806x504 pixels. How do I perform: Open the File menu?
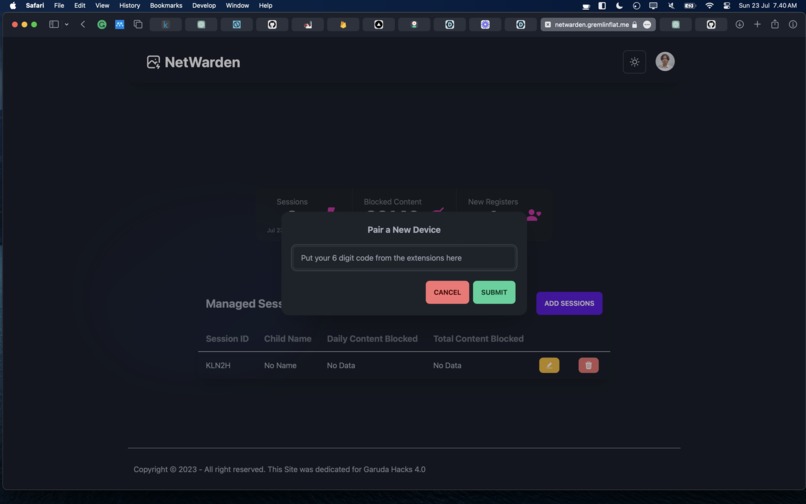point(59,6)
